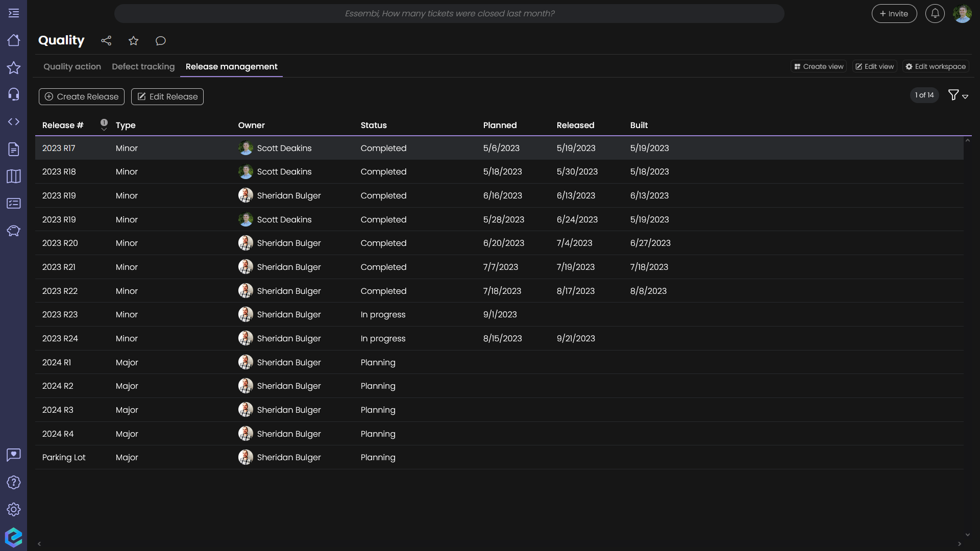Select the 2024 R3 release row
This screenshot has width=980, height=551.
tap(499, 410)
